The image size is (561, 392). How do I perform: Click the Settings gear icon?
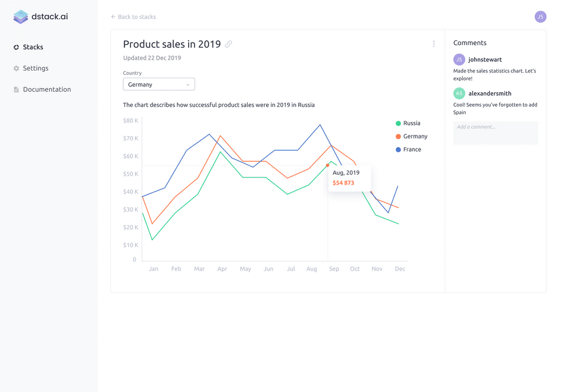16,68
